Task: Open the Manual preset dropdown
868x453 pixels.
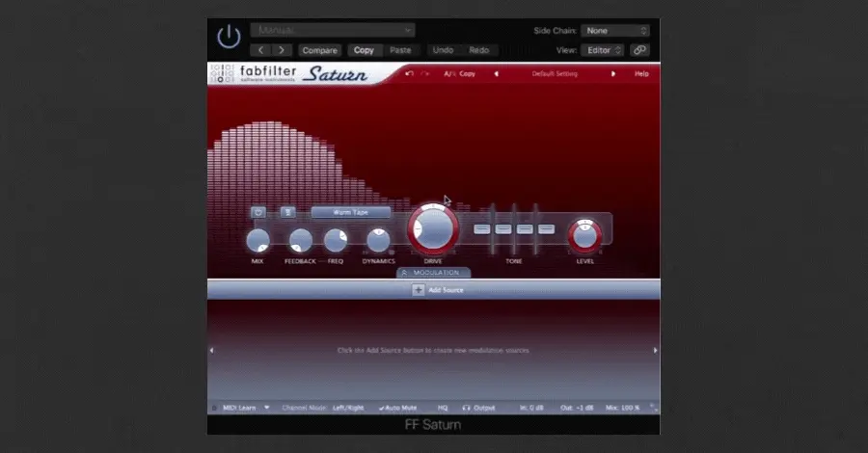Action: (x=332, y=30)
